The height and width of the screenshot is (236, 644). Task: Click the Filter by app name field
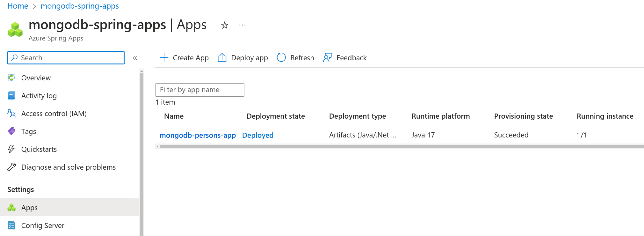[199, 90]
